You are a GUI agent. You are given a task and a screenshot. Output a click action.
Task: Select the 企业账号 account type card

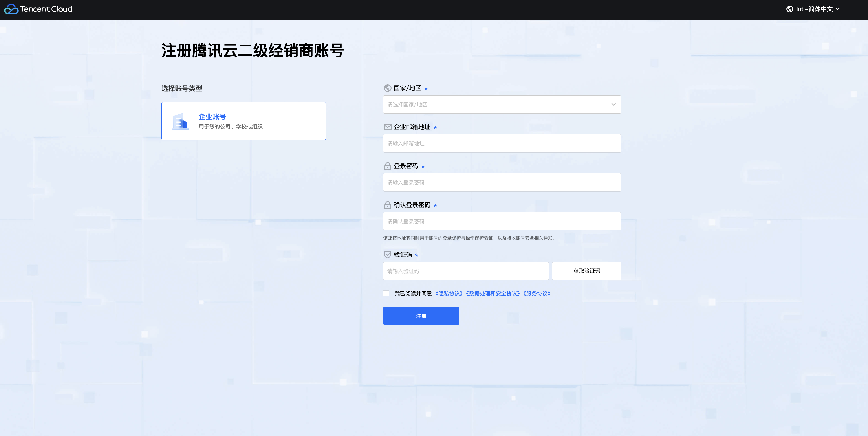click(x=243, y=121)
